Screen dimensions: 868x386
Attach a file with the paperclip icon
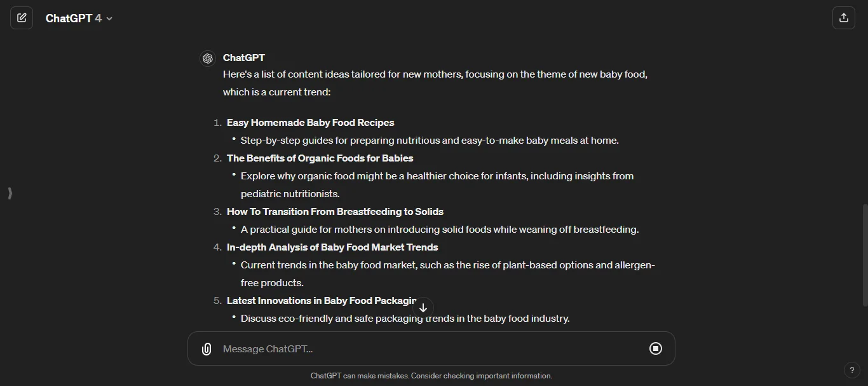point(207,348)
